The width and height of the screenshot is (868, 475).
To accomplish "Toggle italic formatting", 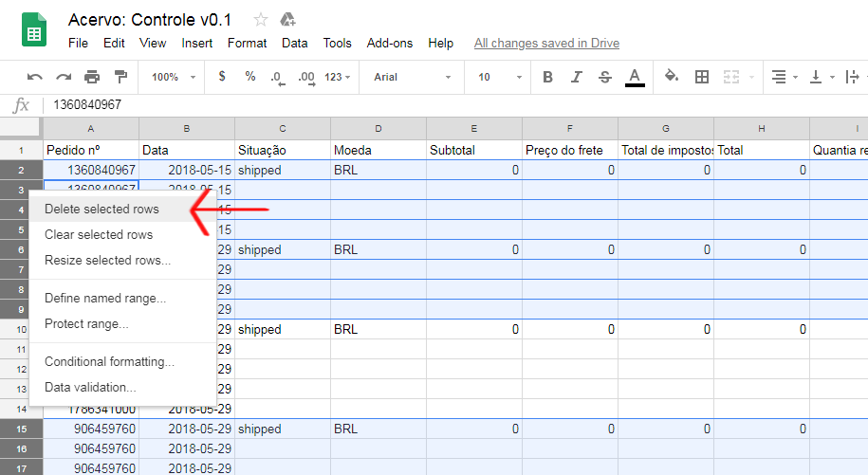I will [577, 77].
